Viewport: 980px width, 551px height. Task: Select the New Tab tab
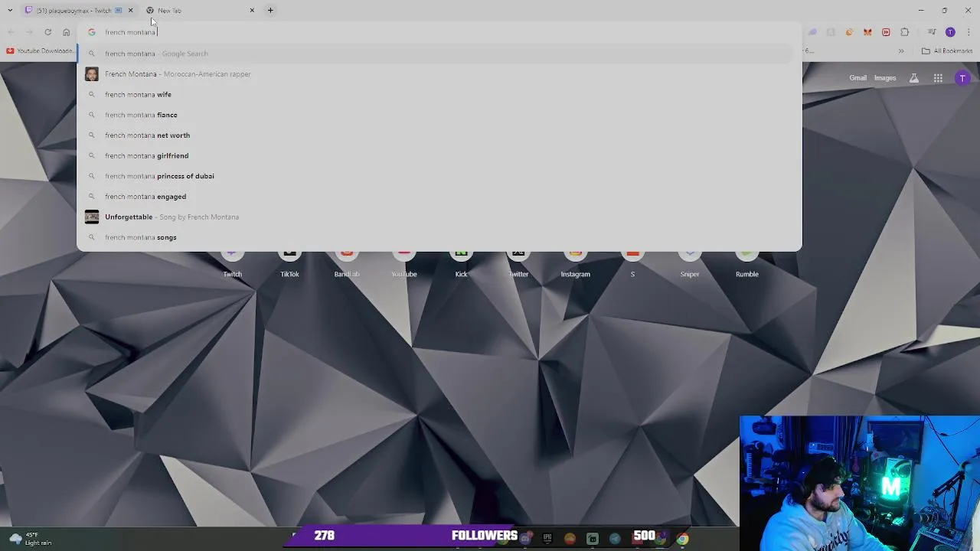[x=201, y=10]
